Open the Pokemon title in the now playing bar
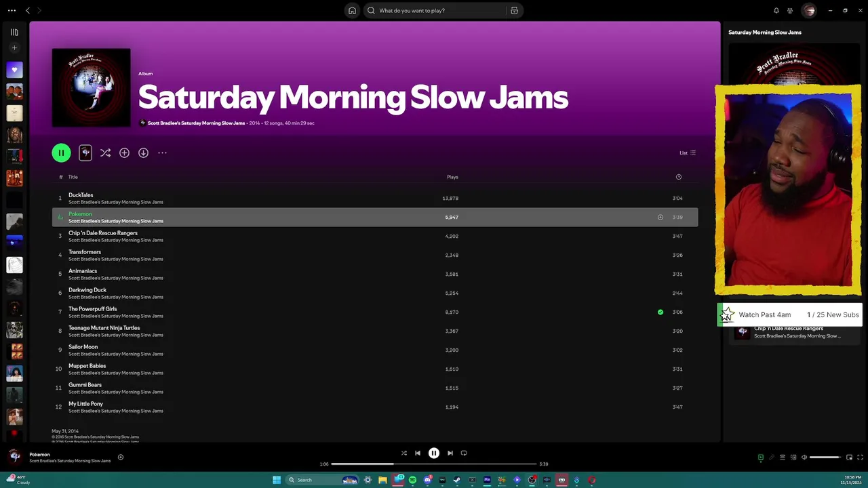This screenshot has height=488, width=868. click(x=39, y=455)
